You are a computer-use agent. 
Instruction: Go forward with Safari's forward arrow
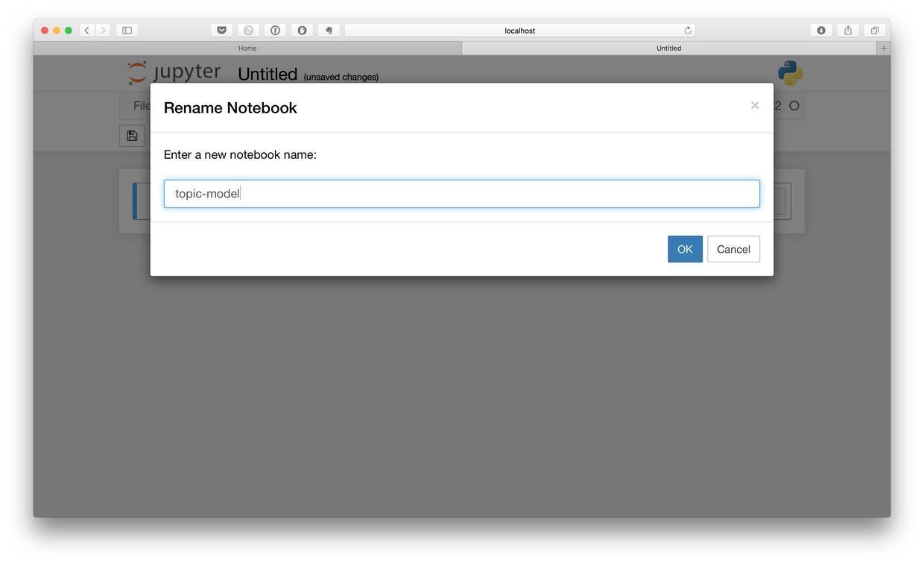[x=104, y=31]
